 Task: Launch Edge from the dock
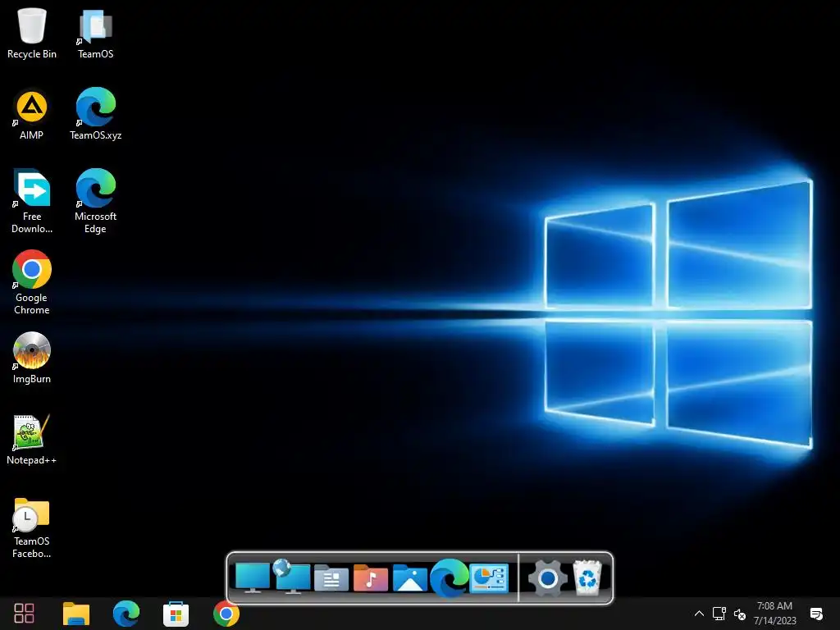(x=449, y=578)
